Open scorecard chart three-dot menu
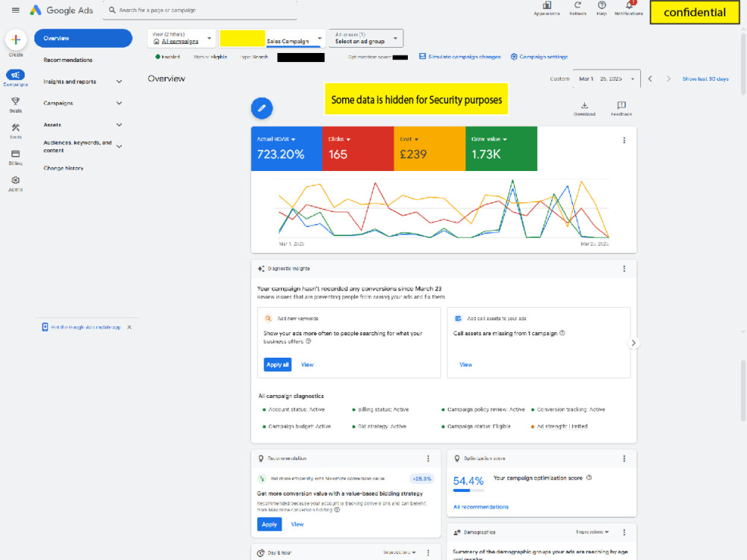The width and height of the screenshot is (747, 560). click(624, 140)
